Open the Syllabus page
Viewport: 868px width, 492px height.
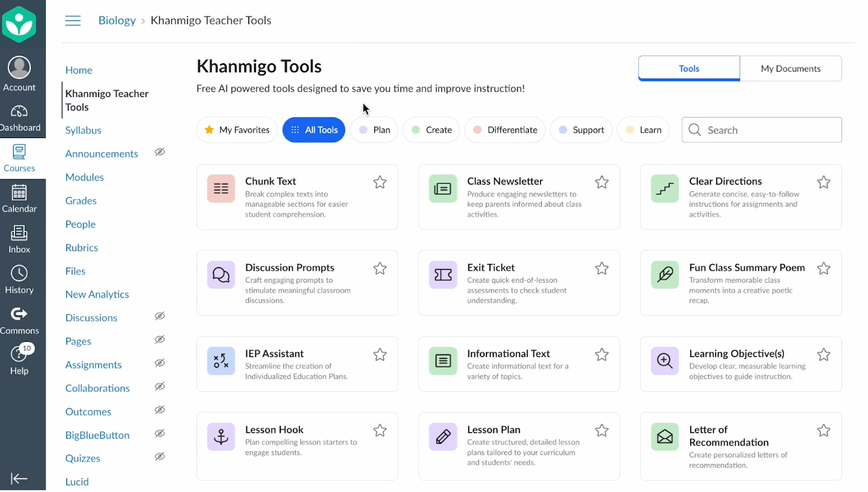pyautogui.click(x=83, y=130)
